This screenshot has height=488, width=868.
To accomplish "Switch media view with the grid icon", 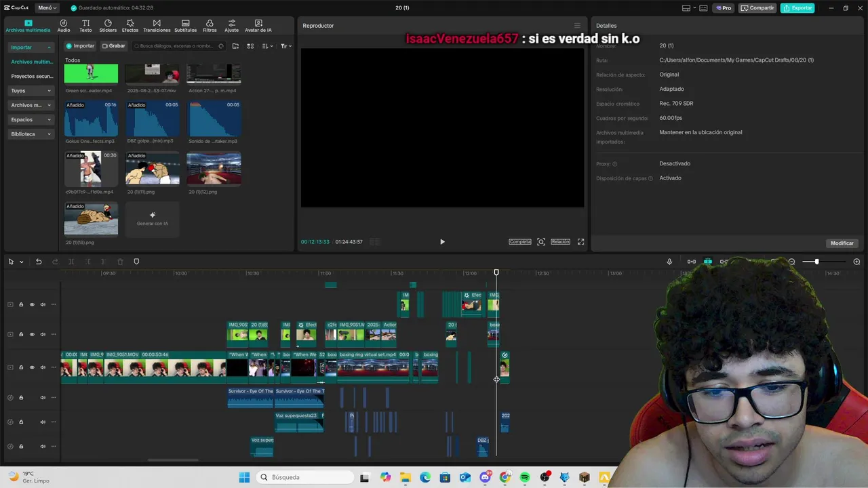I will pos(250,46).
